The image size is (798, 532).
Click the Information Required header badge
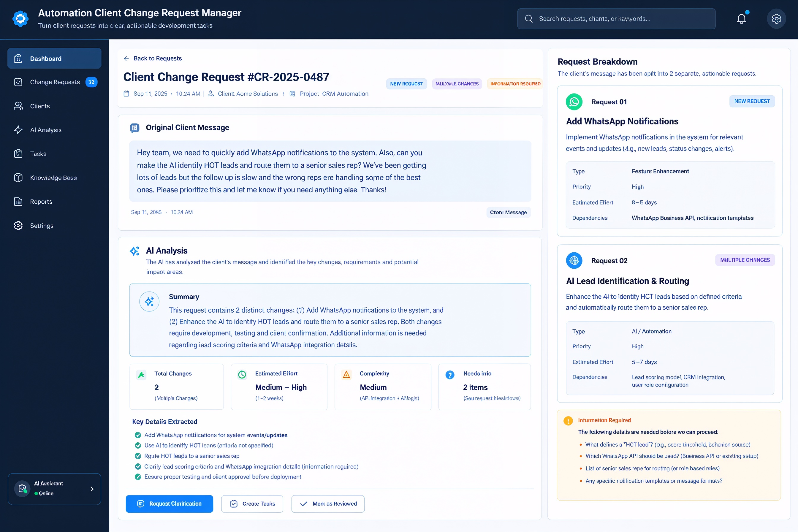[x=515, y=84]
